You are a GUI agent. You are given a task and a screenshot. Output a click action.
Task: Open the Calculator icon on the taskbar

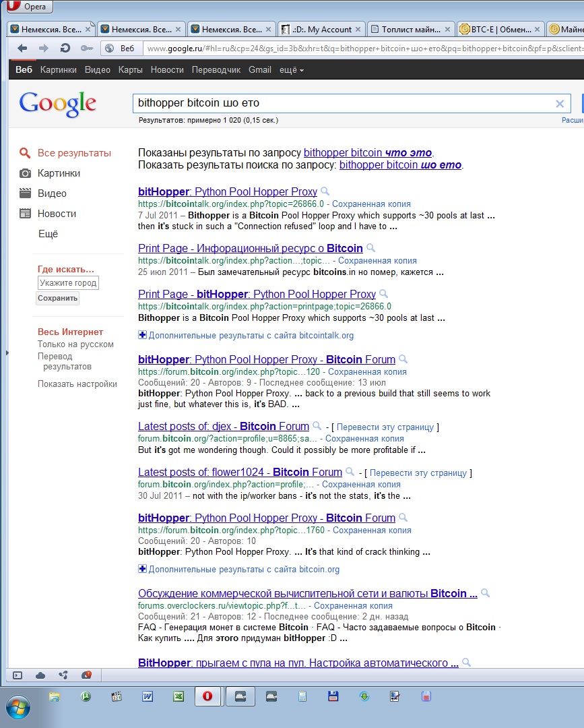(x=302, y=696)
